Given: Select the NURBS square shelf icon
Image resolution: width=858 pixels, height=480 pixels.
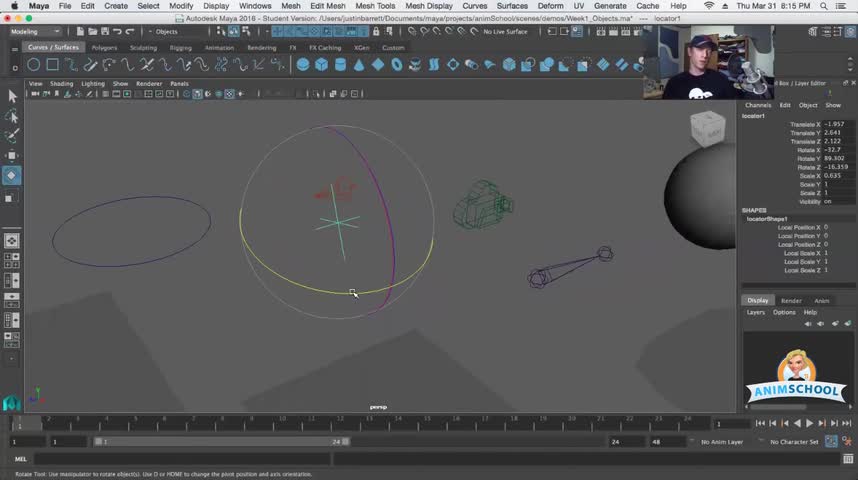Looking at the screenshot, I should [53, 65].
